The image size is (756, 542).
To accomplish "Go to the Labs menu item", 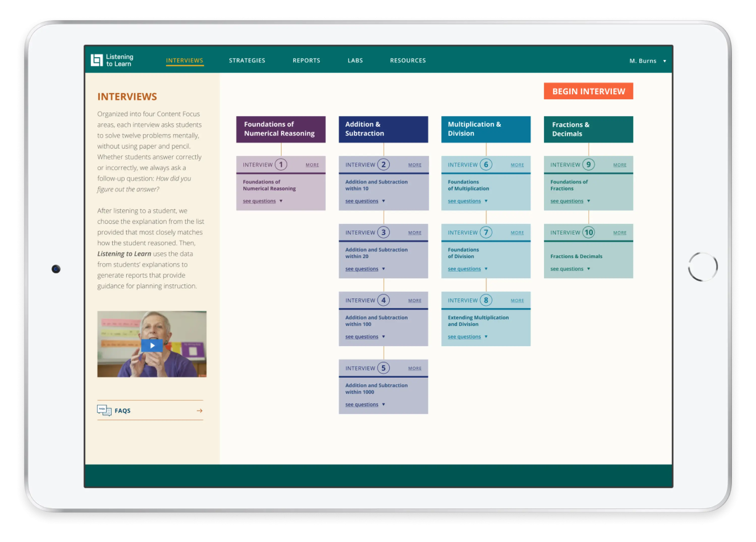I will (x=355, y=60).
